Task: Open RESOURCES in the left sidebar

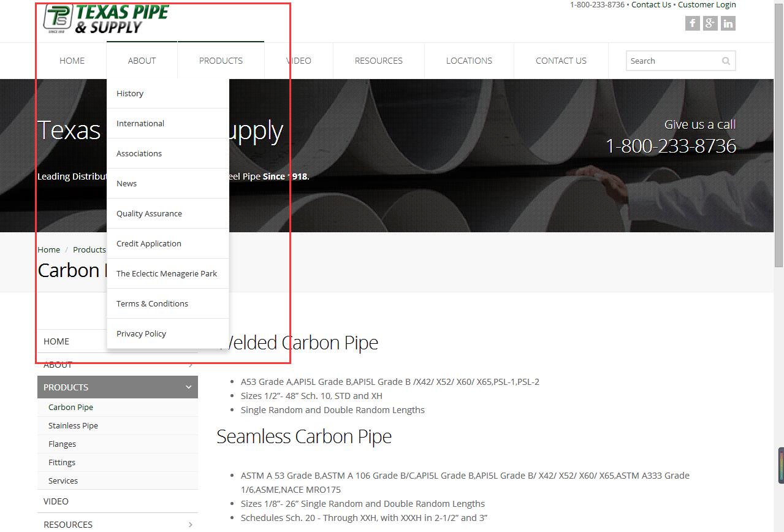Action: point(68,525)
